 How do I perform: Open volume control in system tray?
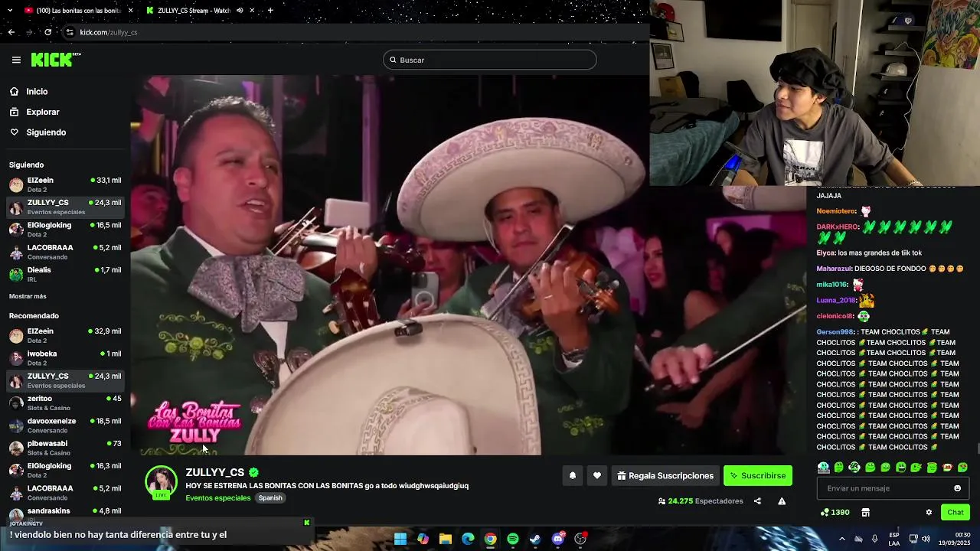pos(926,539)
